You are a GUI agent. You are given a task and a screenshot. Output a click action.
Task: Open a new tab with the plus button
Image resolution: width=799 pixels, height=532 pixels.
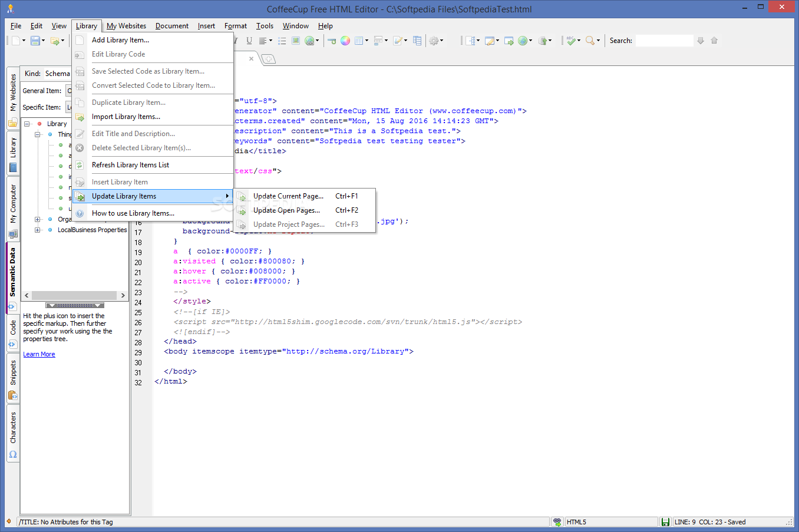(x=268, y=59)
